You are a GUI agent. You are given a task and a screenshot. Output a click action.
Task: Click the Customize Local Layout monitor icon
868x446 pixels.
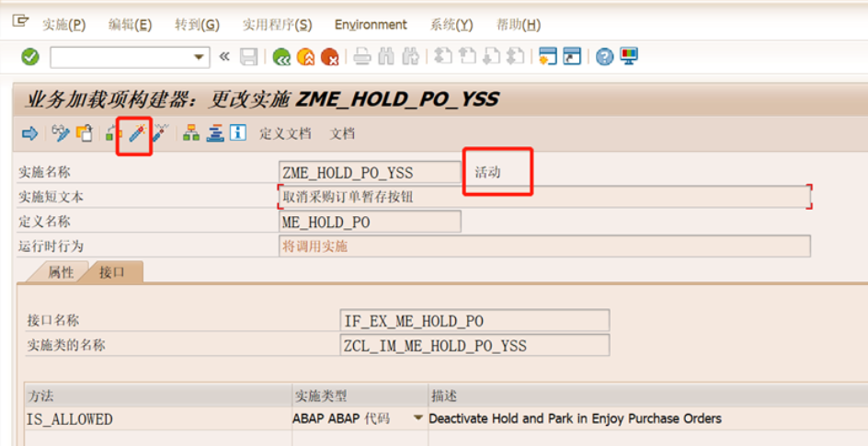pos(629,56)
